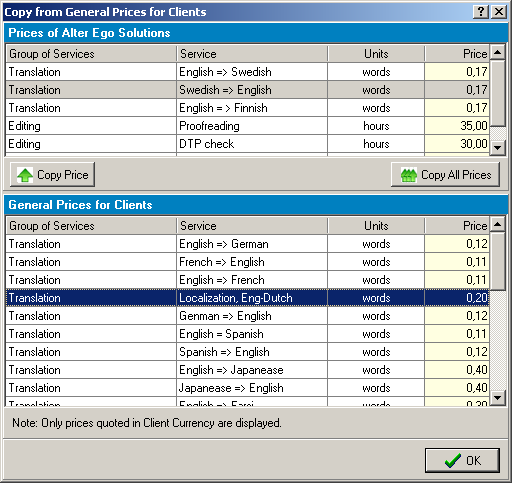The image size is (512, 483).
Task: Click words unit in Localization, Eng-Dutch row
Action: (376, 298)
